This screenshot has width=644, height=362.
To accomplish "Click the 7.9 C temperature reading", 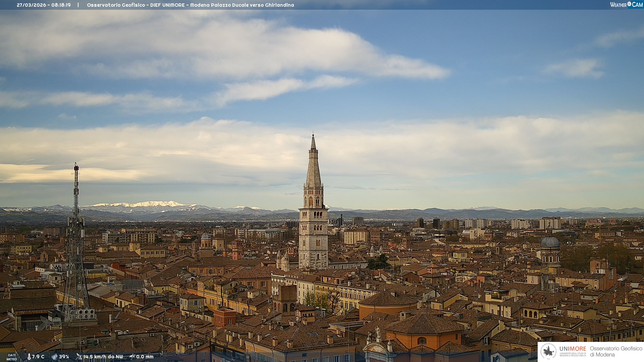I will [38, 357].
